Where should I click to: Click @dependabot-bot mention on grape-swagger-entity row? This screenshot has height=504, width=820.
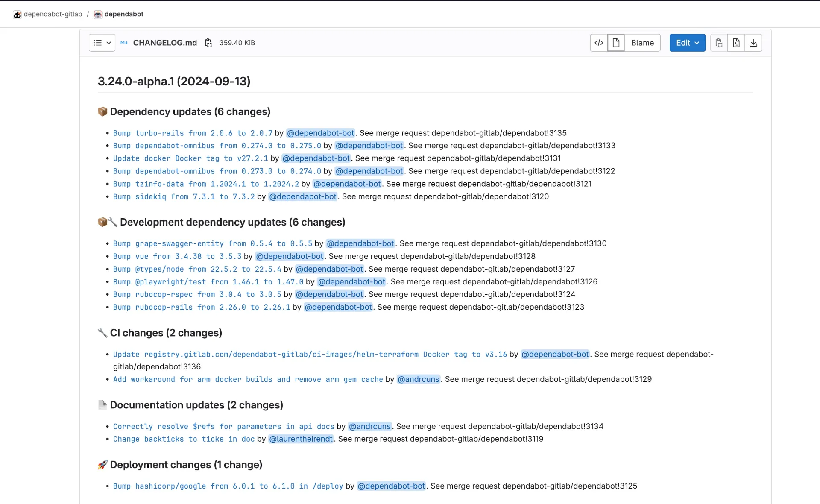point(360,244)
